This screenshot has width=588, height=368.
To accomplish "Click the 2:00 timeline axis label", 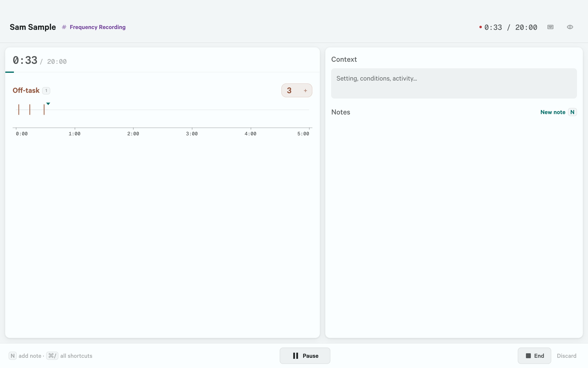I will pyautogui.click(x=133, y=134).
